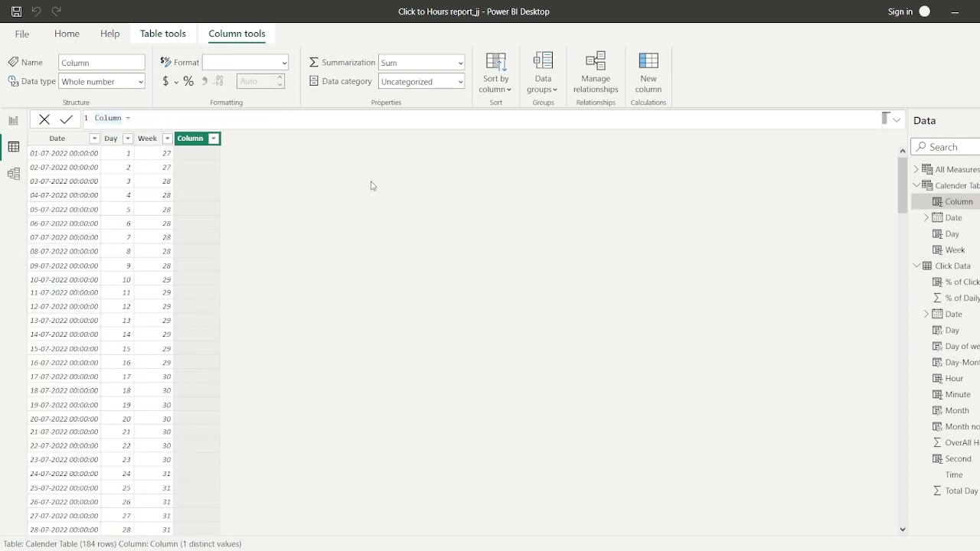Select Second field in Click Data

(958, 458)
